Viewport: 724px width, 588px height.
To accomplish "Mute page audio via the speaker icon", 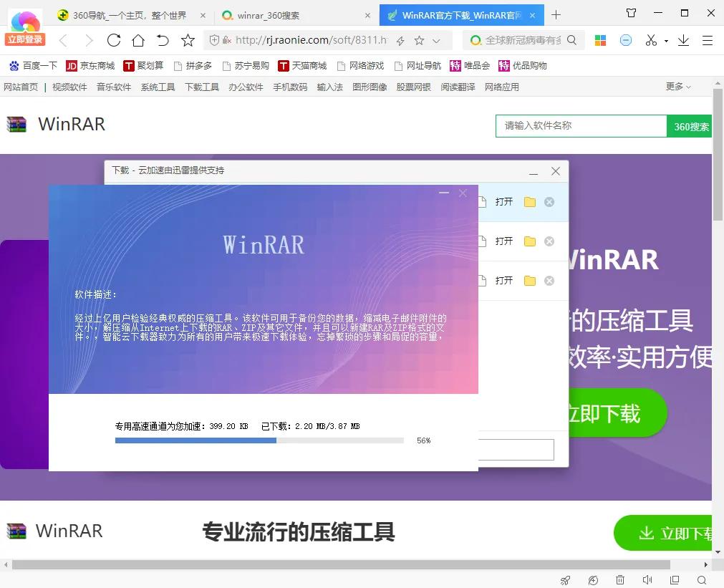I will coord(647,580).
